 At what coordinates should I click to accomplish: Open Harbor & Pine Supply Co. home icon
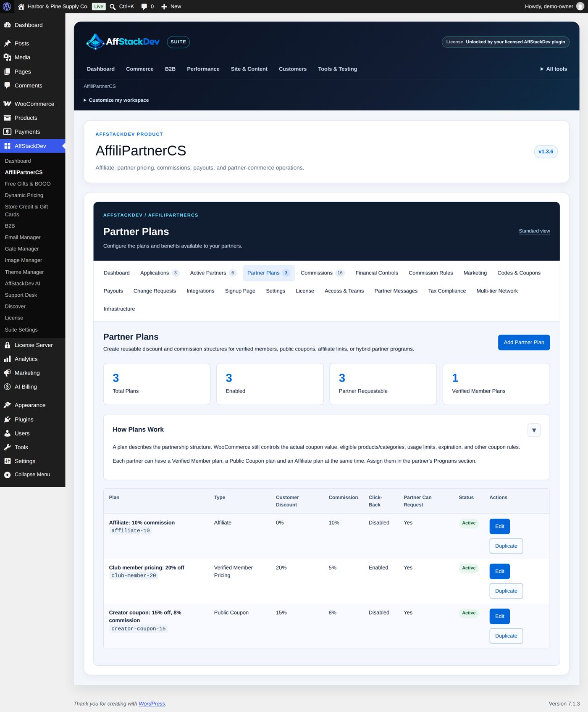[x=21, y=6]
